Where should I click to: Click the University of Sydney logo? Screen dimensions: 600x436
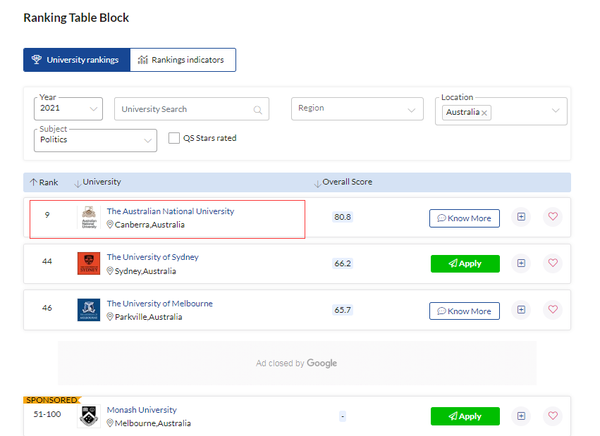pyautogui.click(x=89, y=263)
